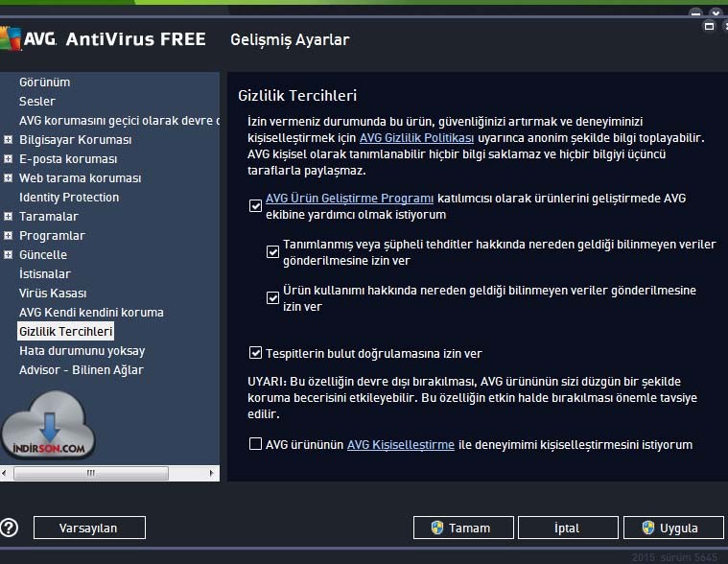Viewport: 728px width, 564px height.
Task: Confirm with the Tamam button
Action: point(463,528)
